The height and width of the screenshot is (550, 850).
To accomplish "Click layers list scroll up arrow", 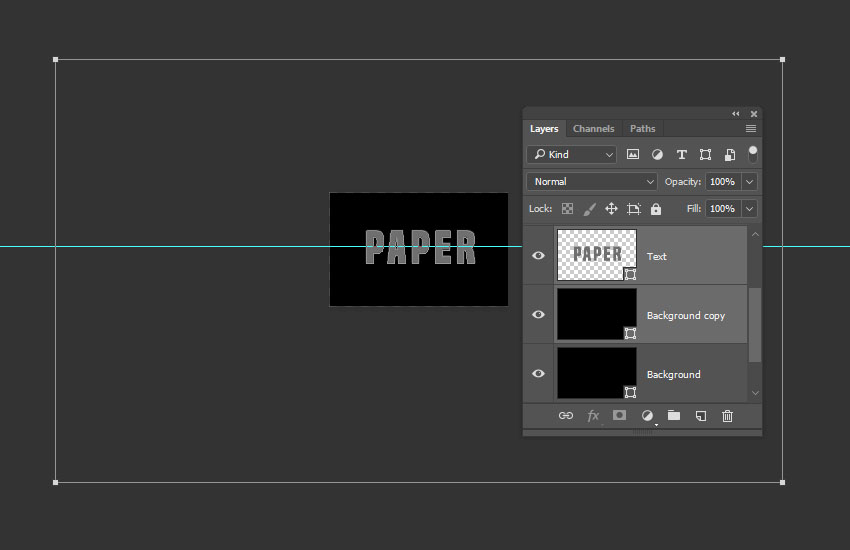I will point(755,234).
